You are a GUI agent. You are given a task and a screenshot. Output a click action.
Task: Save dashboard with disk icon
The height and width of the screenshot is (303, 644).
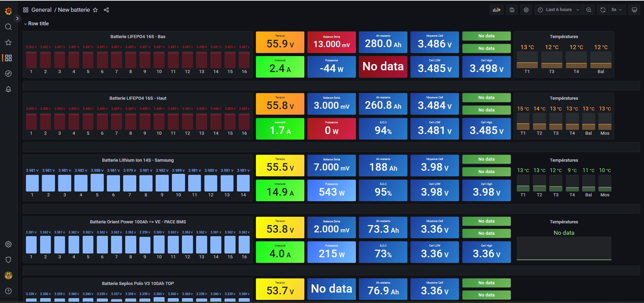click(x=512, y=10)
